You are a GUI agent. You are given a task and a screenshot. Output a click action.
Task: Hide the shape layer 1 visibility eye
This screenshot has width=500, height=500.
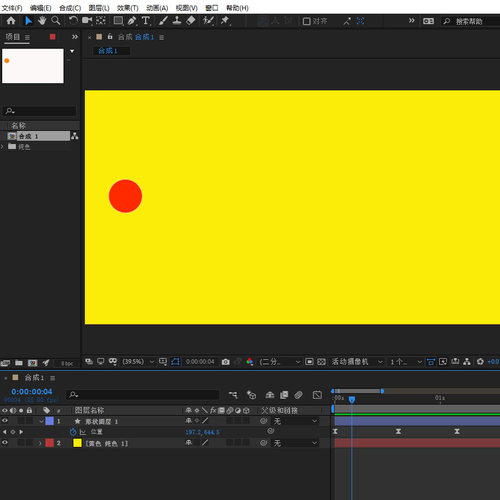[x=5, y=421]
